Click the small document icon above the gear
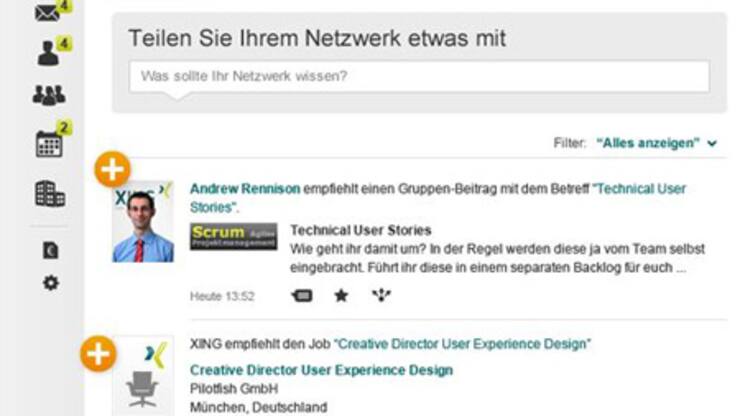Screen dimensions: 740x416 (x=50, y=251)
